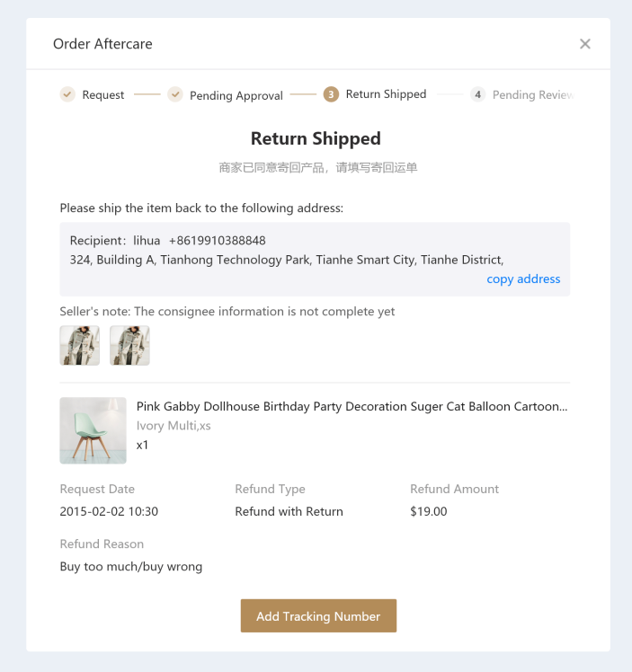Click the Refund with Return value
Screen dimensions: 632x672
click(x=289, y=512)
